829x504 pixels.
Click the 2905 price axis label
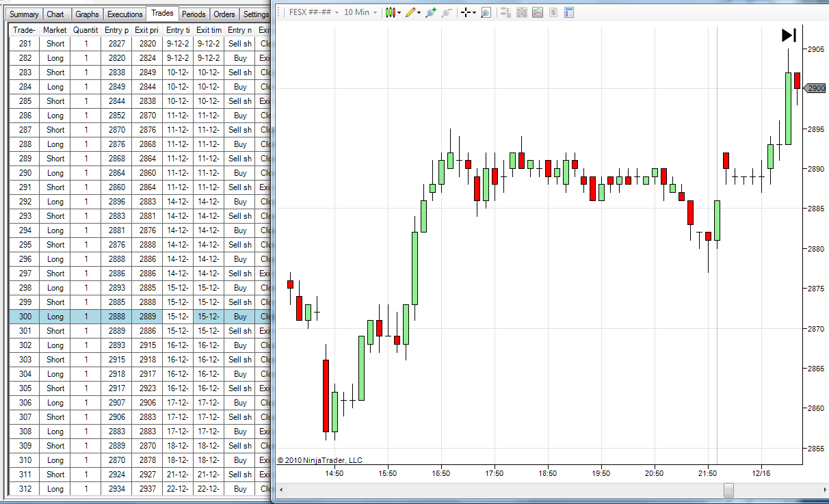pos(815,49)
